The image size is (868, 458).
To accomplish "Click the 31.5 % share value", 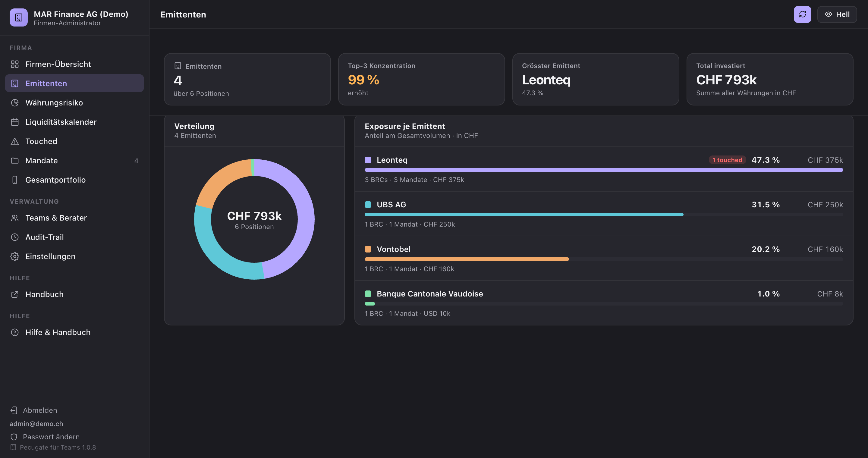I will pyautogui.click(x=766, y=204).
